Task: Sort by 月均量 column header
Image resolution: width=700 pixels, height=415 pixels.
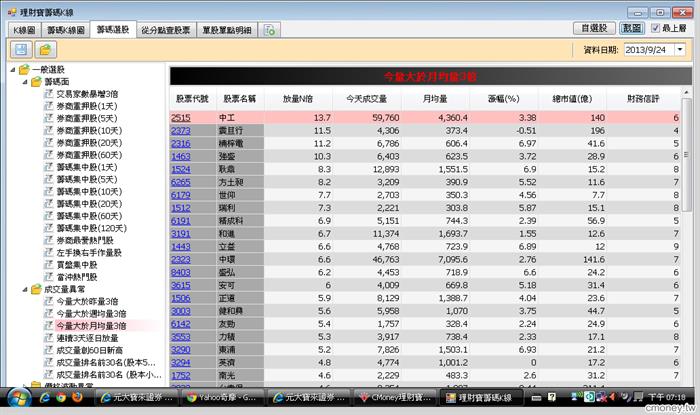Action: pos(435,99)
